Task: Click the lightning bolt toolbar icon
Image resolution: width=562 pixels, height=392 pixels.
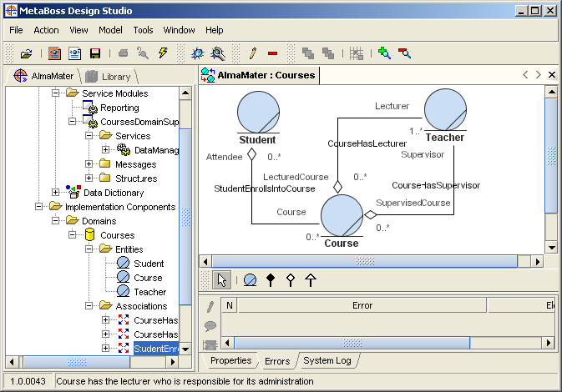Action: (x=163, y=53)
